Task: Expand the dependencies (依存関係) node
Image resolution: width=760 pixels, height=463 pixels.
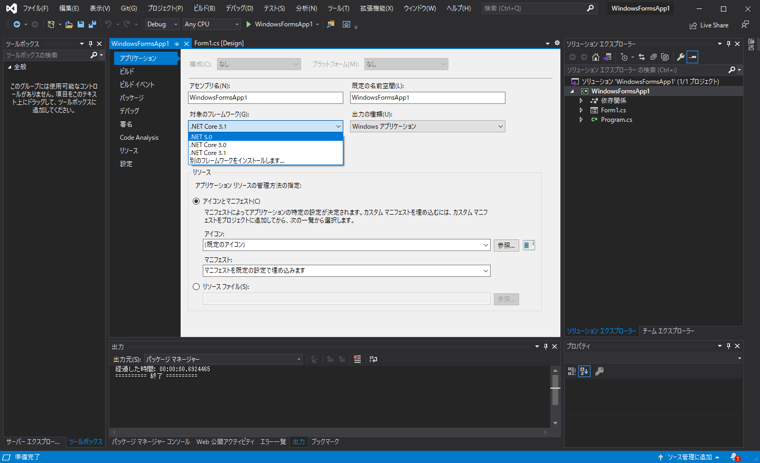Action: [581, 100]
